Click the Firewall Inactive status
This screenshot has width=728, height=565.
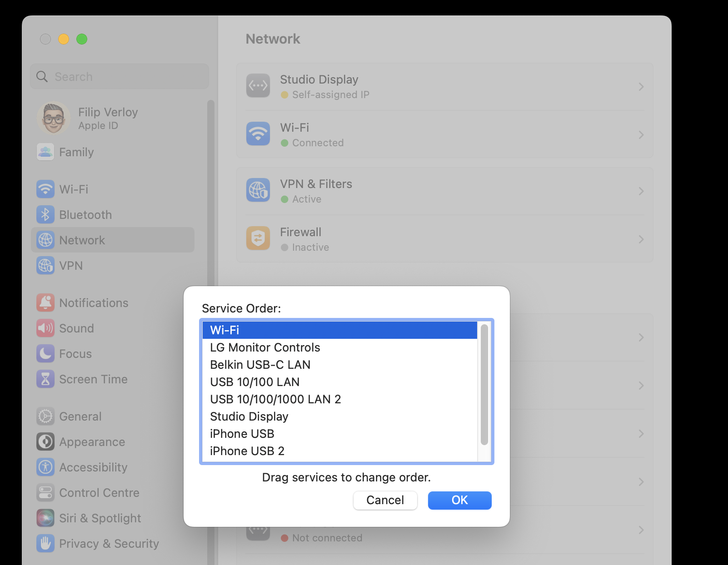pos(310,247)
